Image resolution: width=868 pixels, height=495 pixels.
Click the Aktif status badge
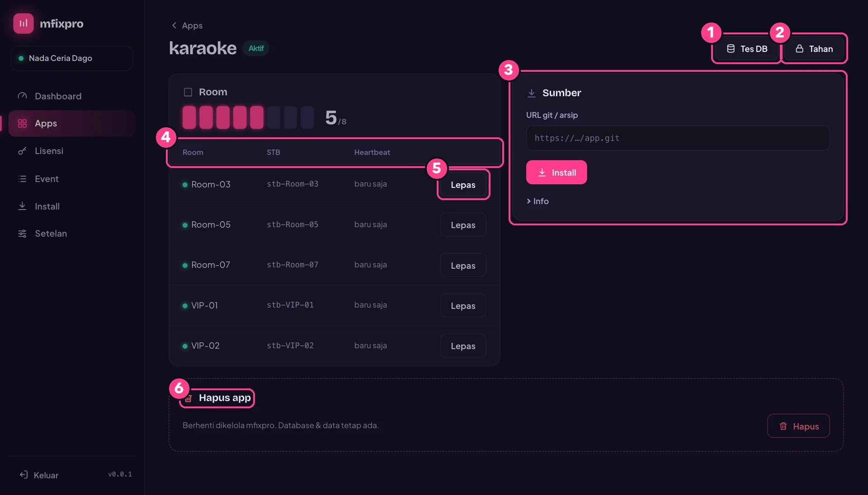(256, 48)
